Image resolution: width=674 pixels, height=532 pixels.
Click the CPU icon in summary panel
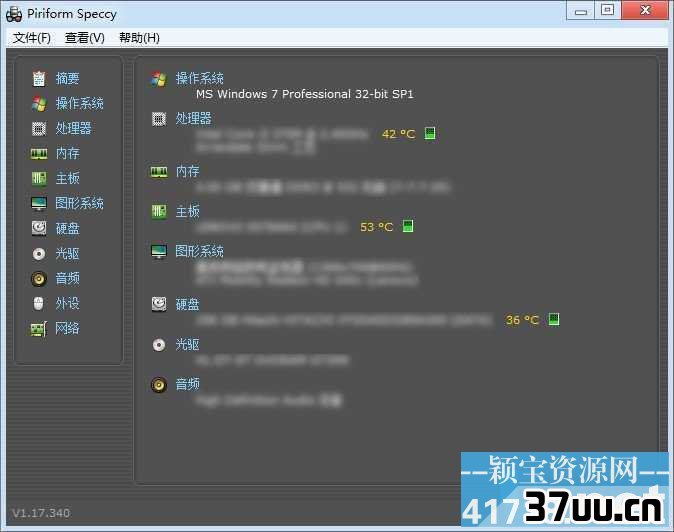point(159,119)
